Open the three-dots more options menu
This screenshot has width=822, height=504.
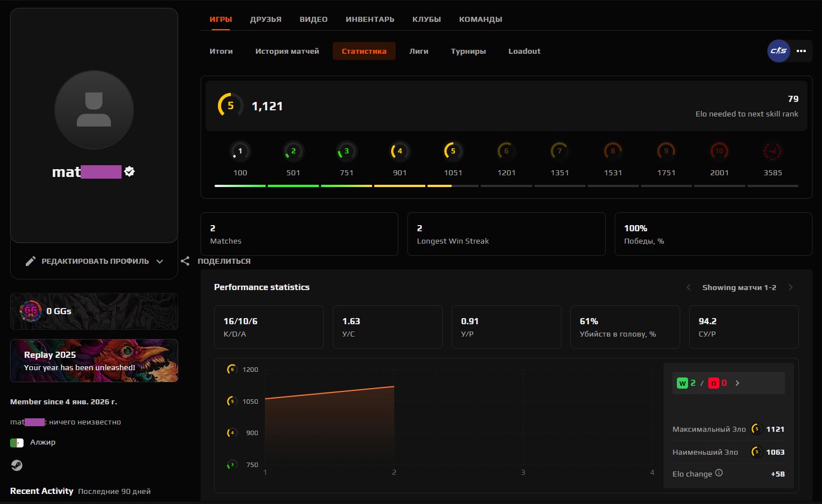point(801,51)
